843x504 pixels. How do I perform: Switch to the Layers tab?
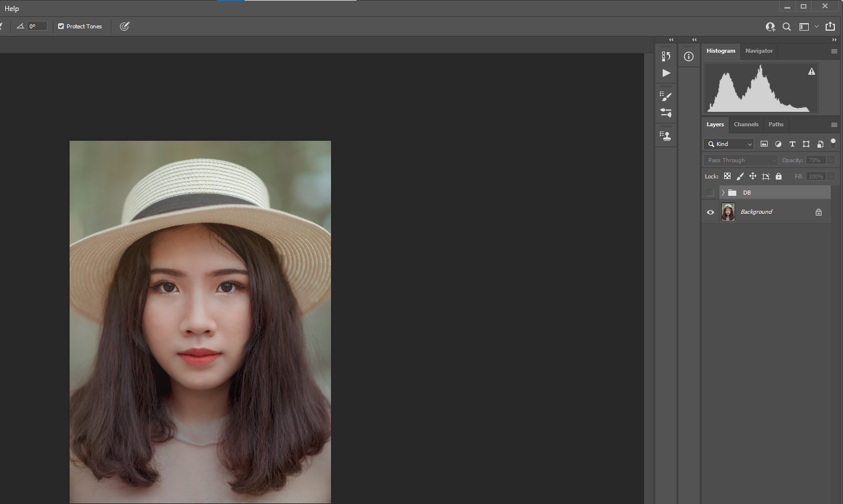pos(715,125)
